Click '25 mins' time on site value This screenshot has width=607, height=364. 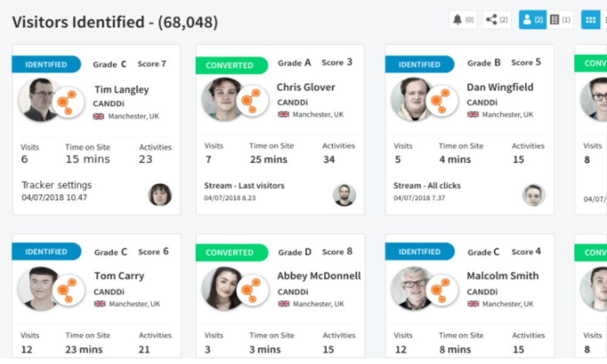(269, 160)
